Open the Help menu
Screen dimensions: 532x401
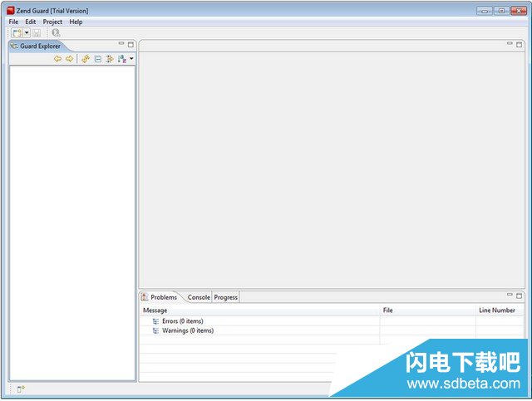[76, 22]
